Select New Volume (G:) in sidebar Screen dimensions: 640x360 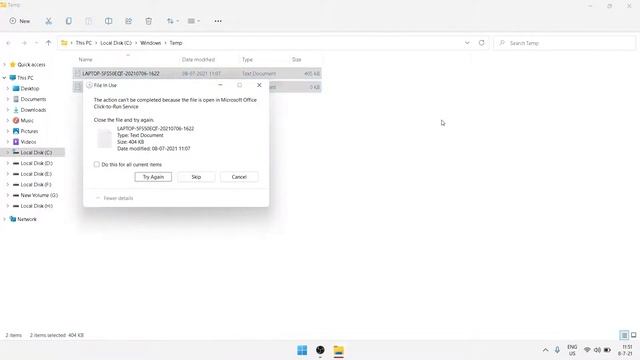pyautogui.click(x=39, y=195)
